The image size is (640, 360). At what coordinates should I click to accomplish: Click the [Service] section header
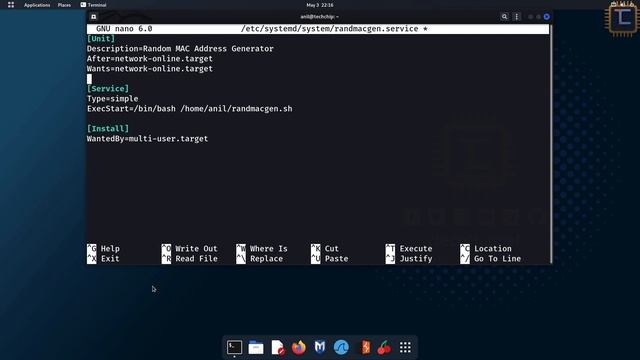(108, 89)
